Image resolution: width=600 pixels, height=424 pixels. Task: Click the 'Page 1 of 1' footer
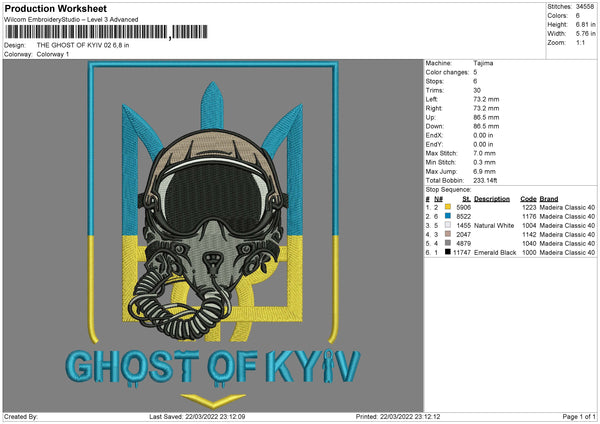coord(579,416)
